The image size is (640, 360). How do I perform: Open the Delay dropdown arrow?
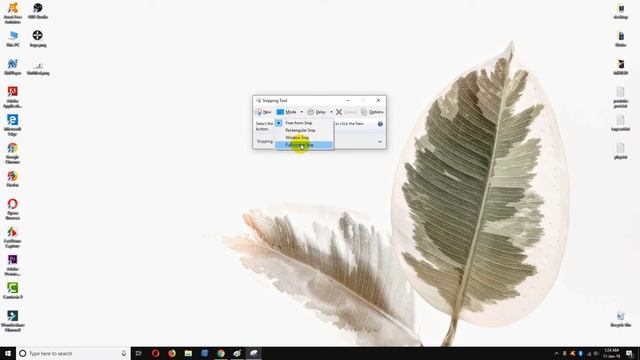[331, 112]
